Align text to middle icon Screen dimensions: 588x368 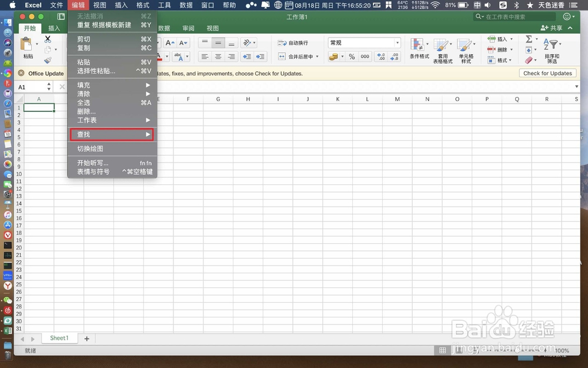pos(218,43)
